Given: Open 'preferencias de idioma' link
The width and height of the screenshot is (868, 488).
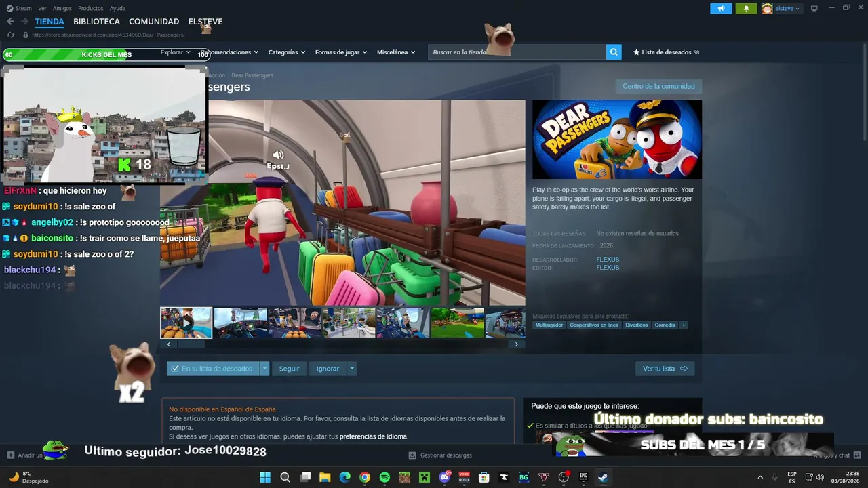Looking at the screenshot, I should pyautogui.click(x=373, y=436).
